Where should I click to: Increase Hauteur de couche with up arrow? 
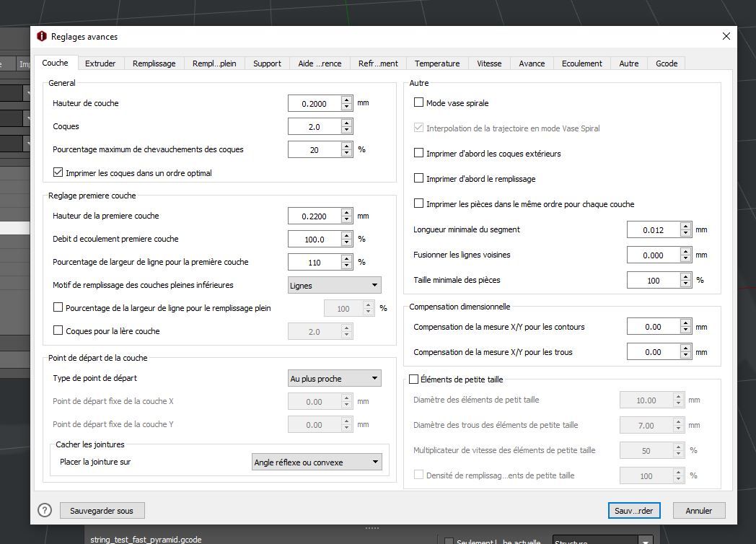[347, 100]
